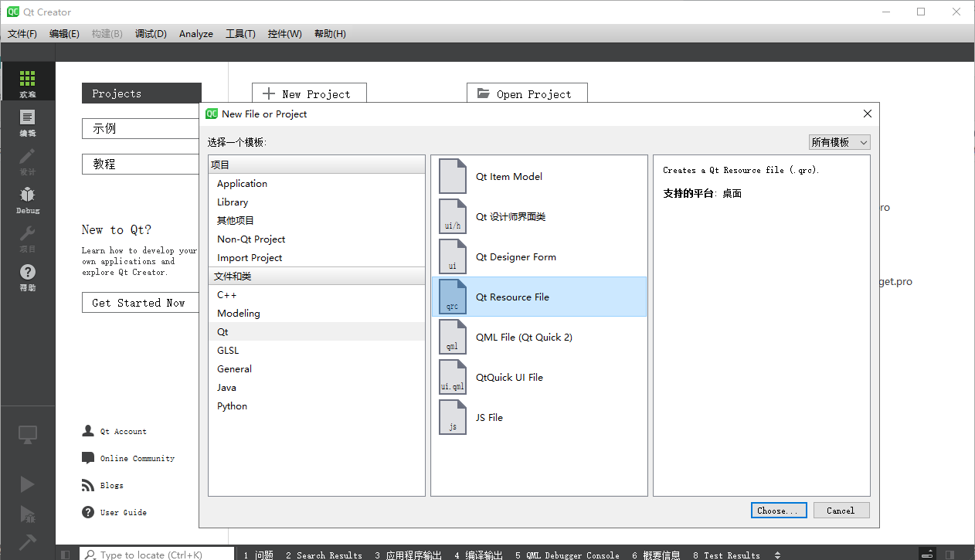Click the Qt Account person icon
The image size is (975, 560).
(88, 431)
